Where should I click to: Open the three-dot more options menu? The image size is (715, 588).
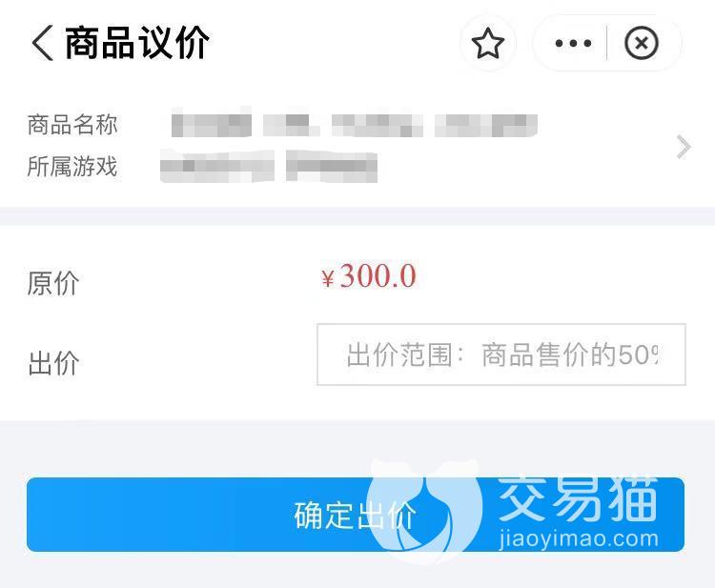point(573,44)
